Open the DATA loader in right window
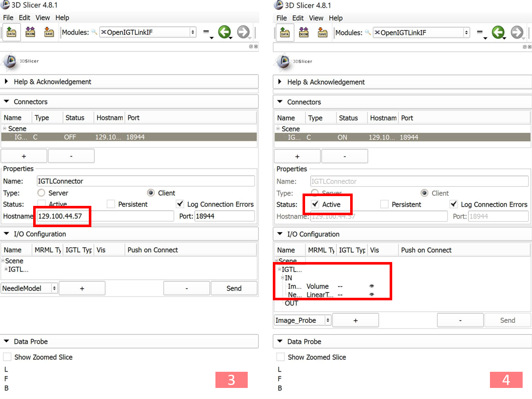 (285, 32)
